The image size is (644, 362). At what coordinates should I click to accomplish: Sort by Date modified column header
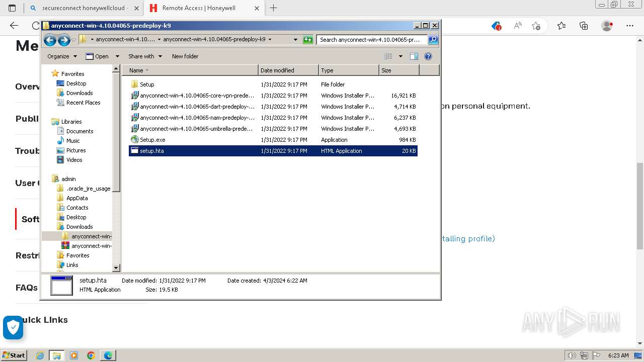(x=288, y=70)
